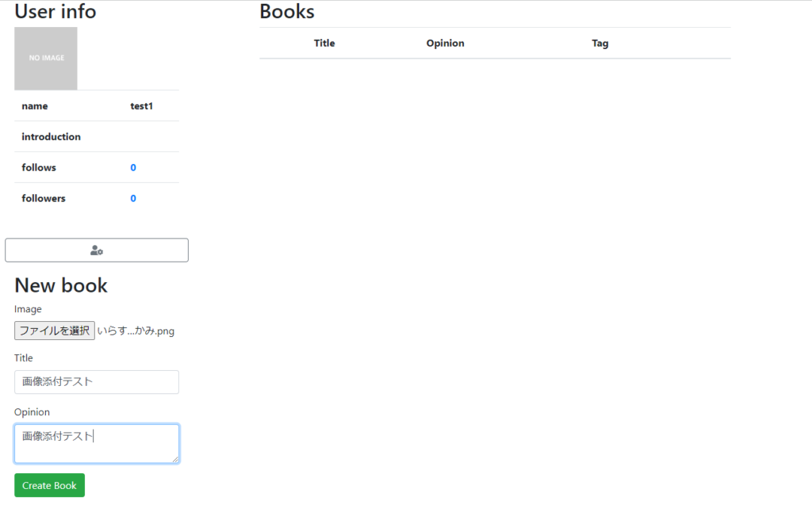Click the 'Image' field label
The image size is (812, 516).
[28, 309]
